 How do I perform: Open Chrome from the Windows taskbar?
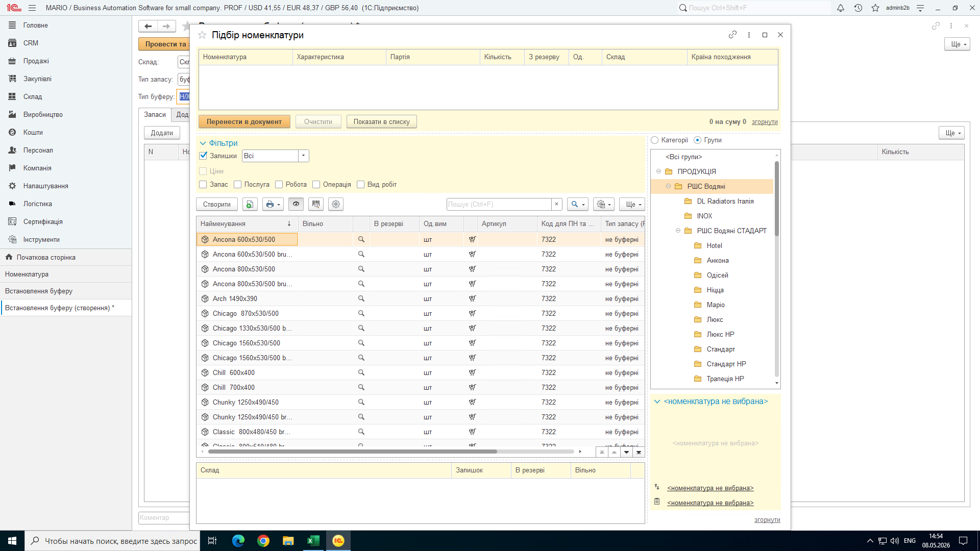tap(263, 541)
